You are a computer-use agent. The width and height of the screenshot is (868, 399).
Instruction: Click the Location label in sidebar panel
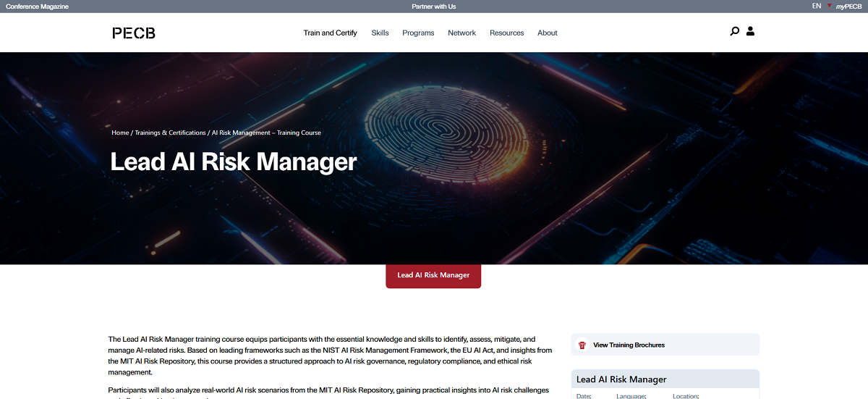686,396
